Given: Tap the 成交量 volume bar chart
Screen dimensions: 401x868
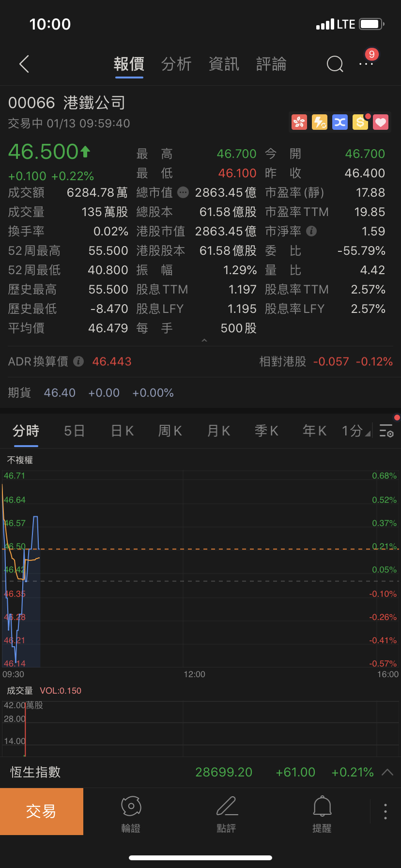Looking at the screenshot, I should (x=200, y=728).
